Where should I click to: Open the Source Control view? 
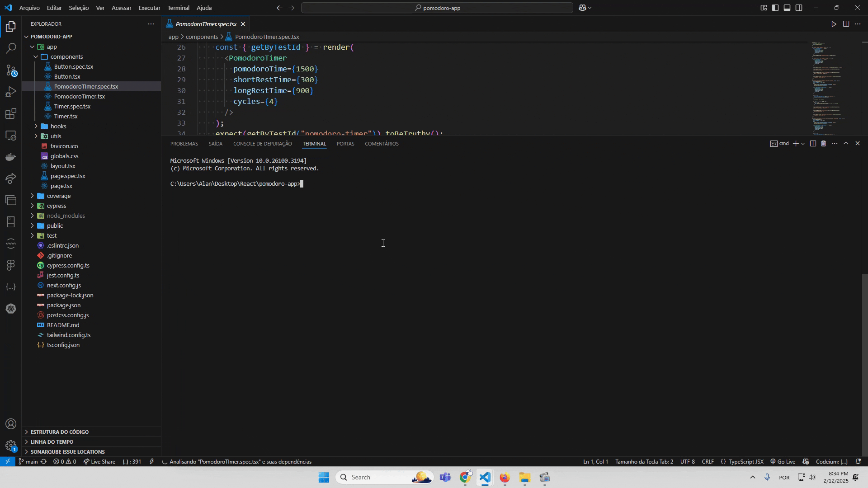click(x=11, y=70)
